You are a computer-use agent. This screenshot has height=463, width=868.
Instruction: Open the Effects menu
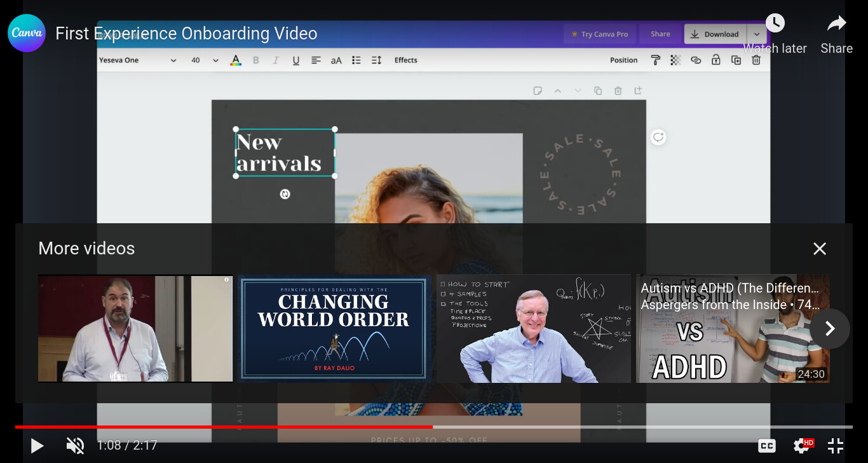tap(406, 60)
